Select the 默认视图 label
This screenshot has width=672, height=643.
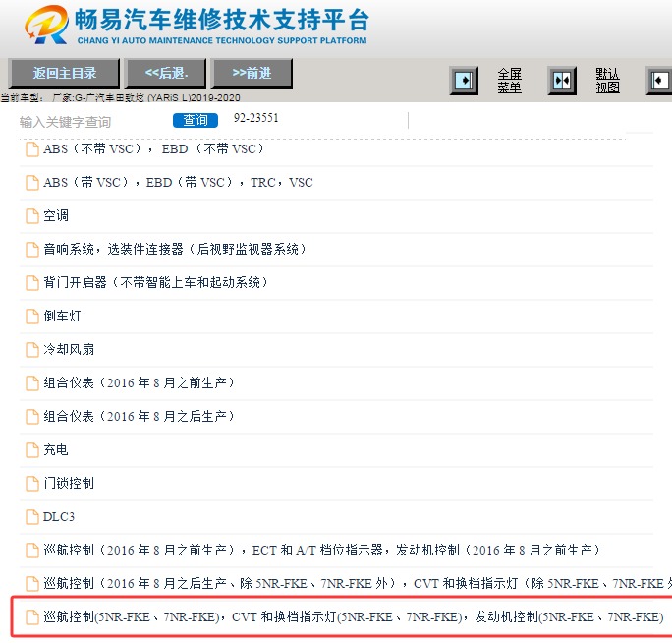coord(607,81)
